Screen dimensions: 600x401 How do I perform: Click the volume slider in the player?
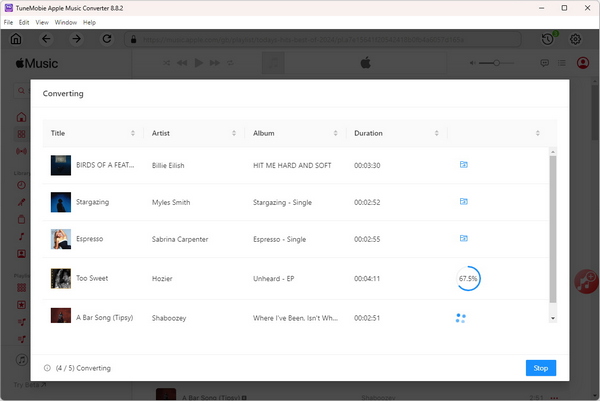[x=496, y=63]
